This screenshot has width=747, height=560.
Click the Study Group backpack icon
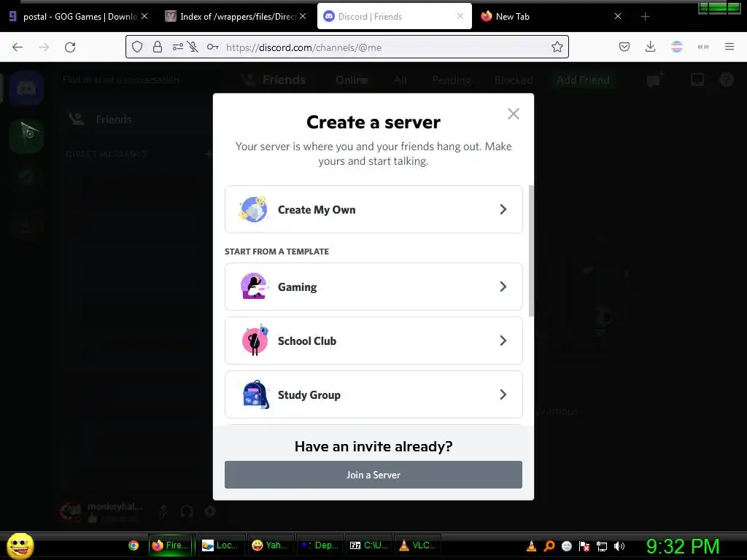[x=256, y=394]
